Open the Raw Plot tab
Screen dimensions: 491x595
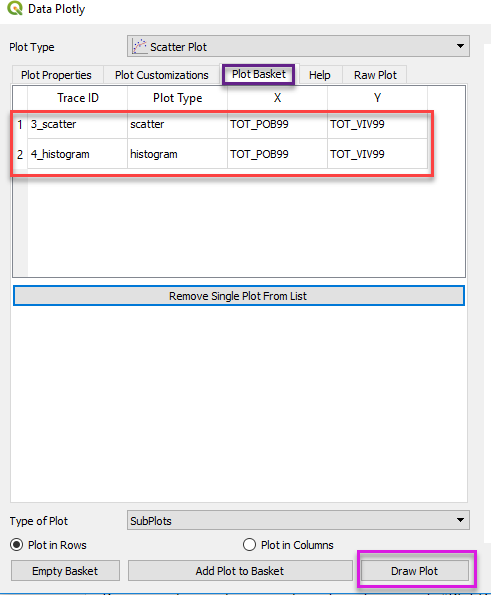375,75
